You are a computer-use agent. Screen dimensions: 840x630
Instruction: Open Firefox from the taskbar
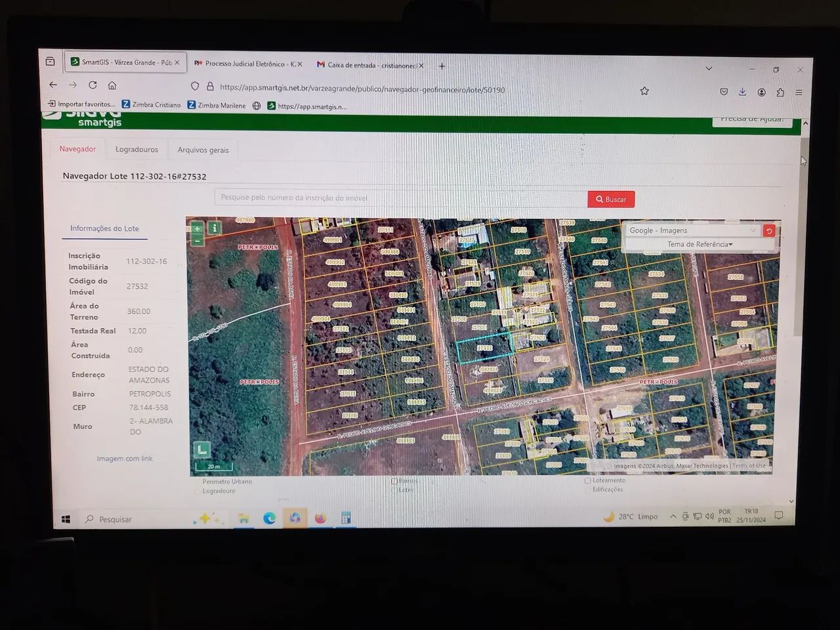pyautogui.click(x=320, y=518)
